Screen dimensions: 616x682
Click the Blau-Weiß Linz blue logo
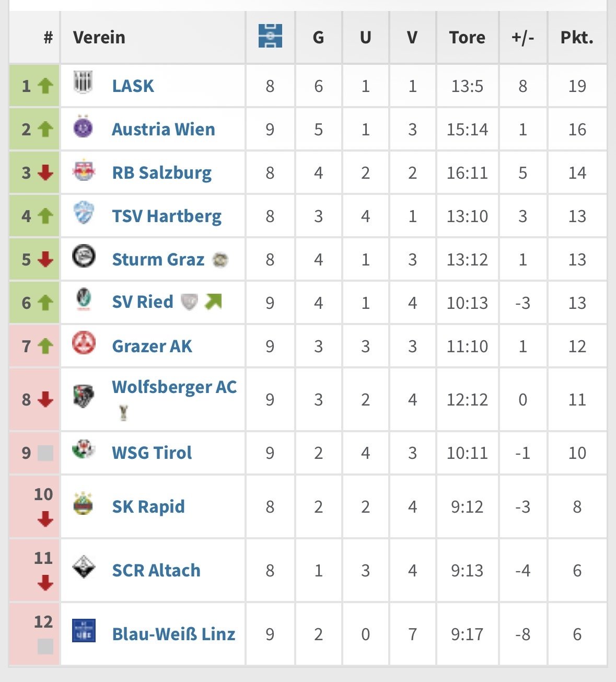pyautogui.click(x=84, y=631)
